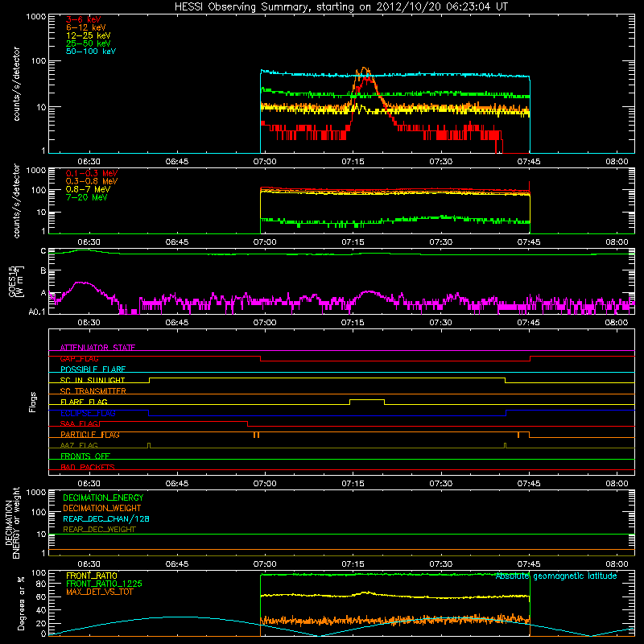Viewport: 644px width, 644px height.
Task: Click counts/s/detector axis title of MeV panel
Action: click(x=16, y=201)
